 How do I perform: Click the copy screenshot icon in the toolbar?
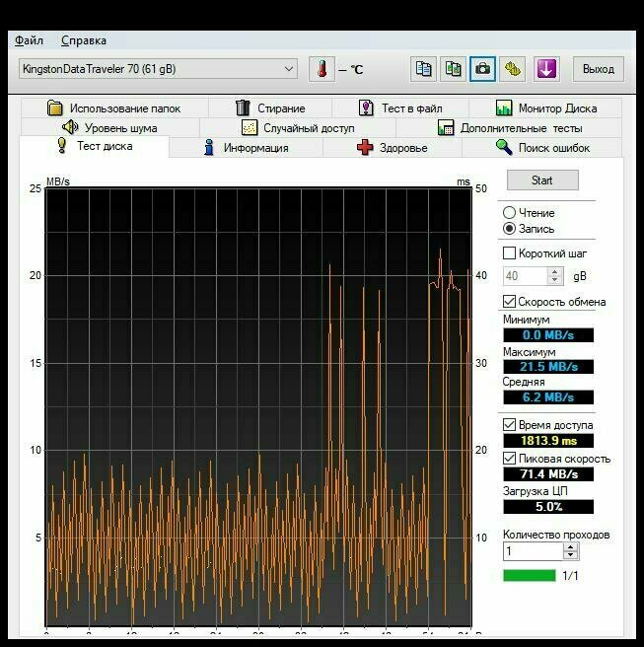click(x=453, y=69)
